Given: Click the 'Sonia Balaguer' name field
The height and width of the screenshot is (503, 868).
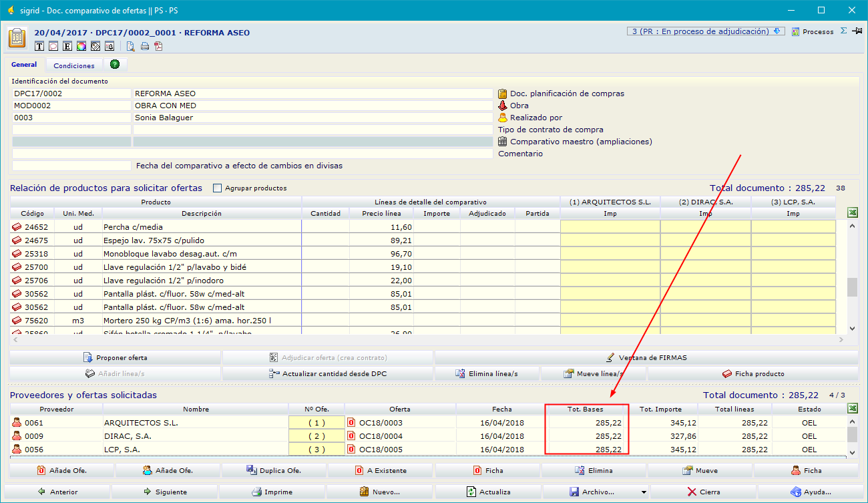Looking at the screenshot, I should (x=312, y=118).
